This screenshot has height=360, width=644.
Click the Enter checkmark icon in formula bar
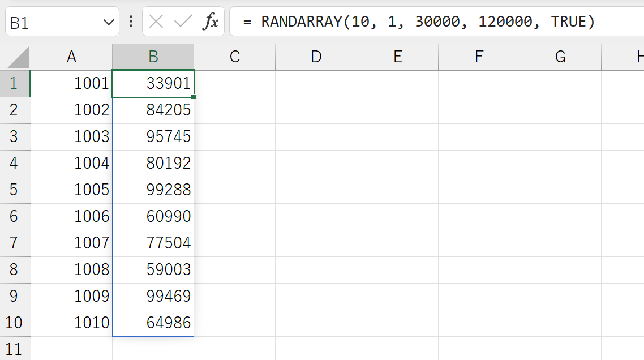pos(183,22)
